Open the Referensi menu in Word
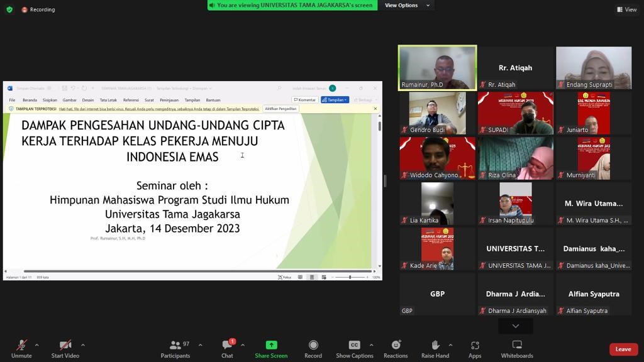Screen dimensions: 644x362 point(131,100)
